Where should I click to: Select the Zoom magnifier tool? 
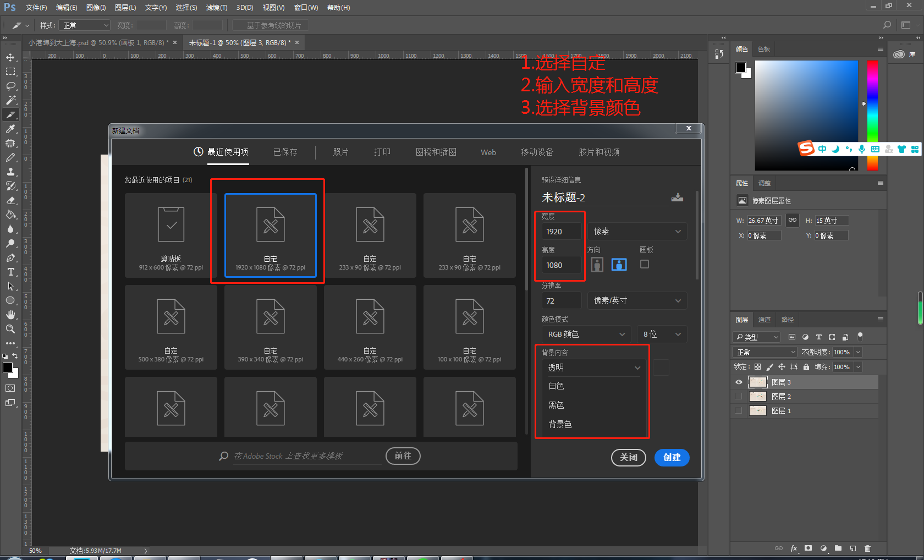(10, 329)
